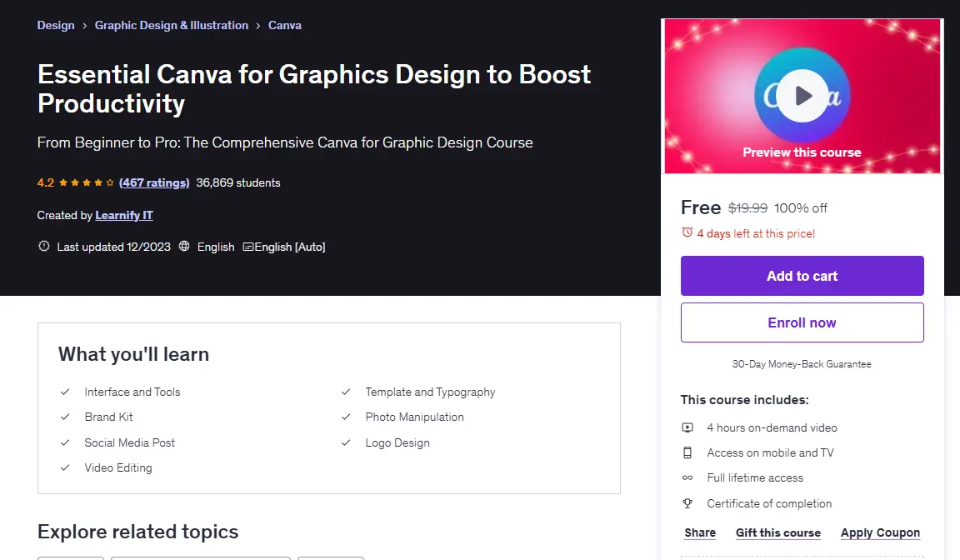
Task: Click the mobile device icon
Action: click(x=687, y=452)
